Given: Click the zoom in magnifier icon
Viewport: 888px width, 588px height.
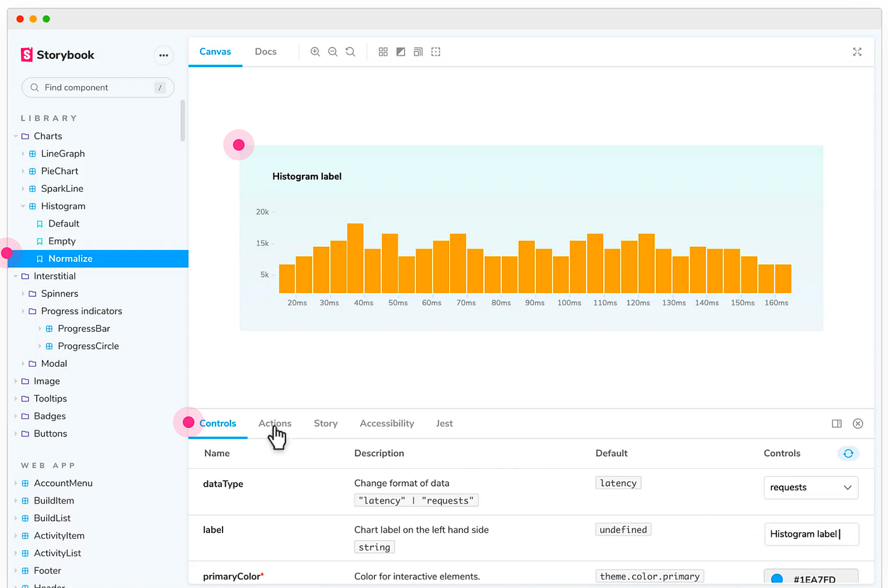Looking at the screenshot, I should [315, 52].
